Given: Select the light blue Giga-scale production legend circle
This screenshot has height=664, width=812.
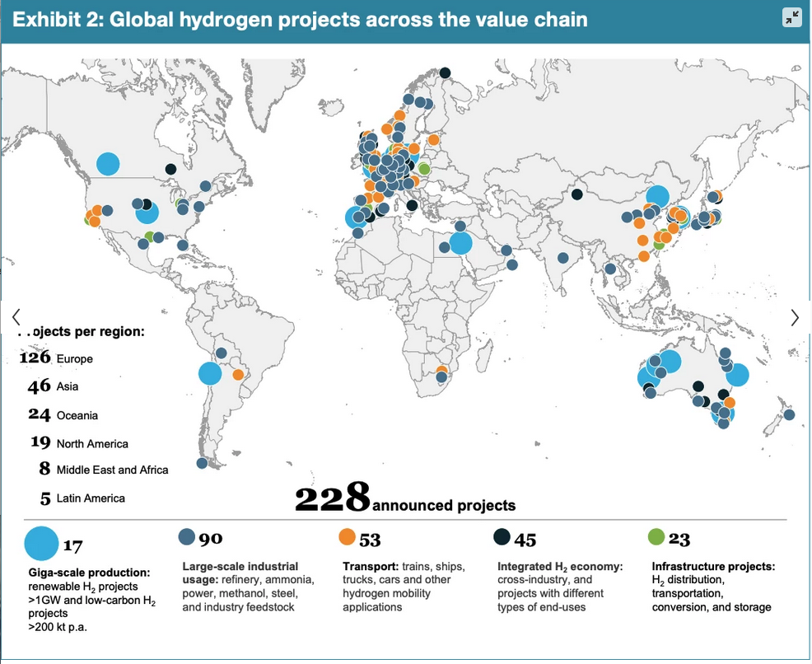Looking at the screenshot, I should pyautogui.click(x=41, y=542).
